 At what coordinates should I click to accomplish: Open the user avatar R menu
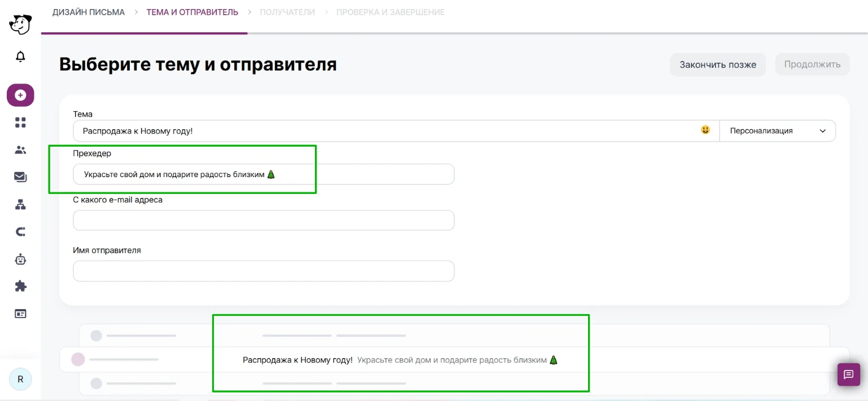pos(20,379)
